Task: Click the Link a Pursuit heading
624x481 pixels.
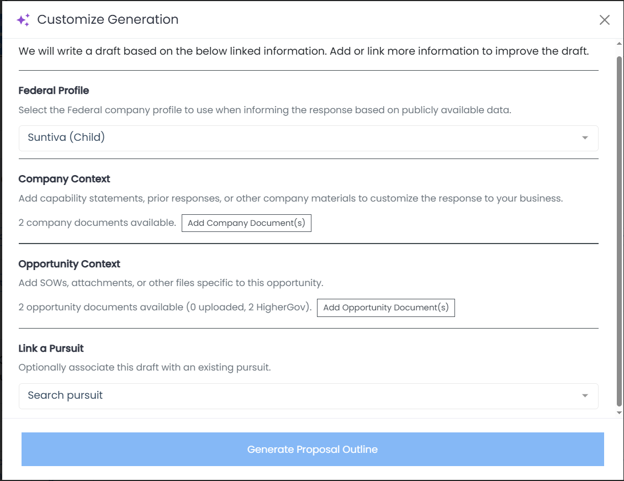Action: pos(51,348)
